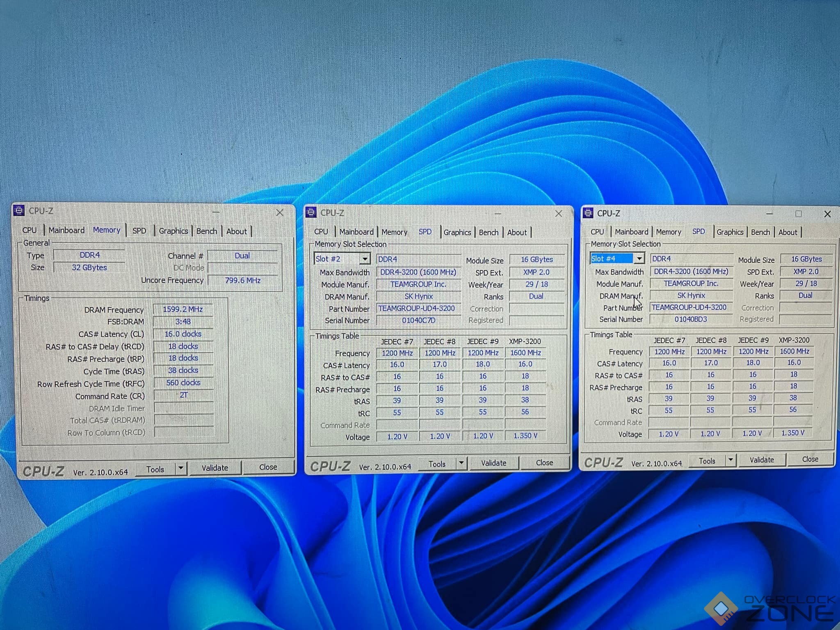The width and height of the screenshot is (840, 630).
Task: Open Tools dropdown arrow in right window
Action: point(731,460)
